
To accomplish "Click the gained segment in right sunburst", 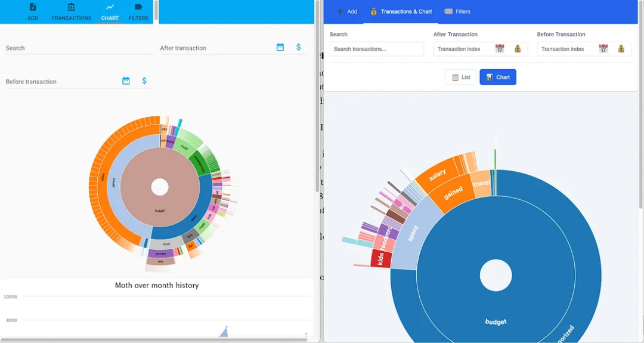I will point(453,193).
